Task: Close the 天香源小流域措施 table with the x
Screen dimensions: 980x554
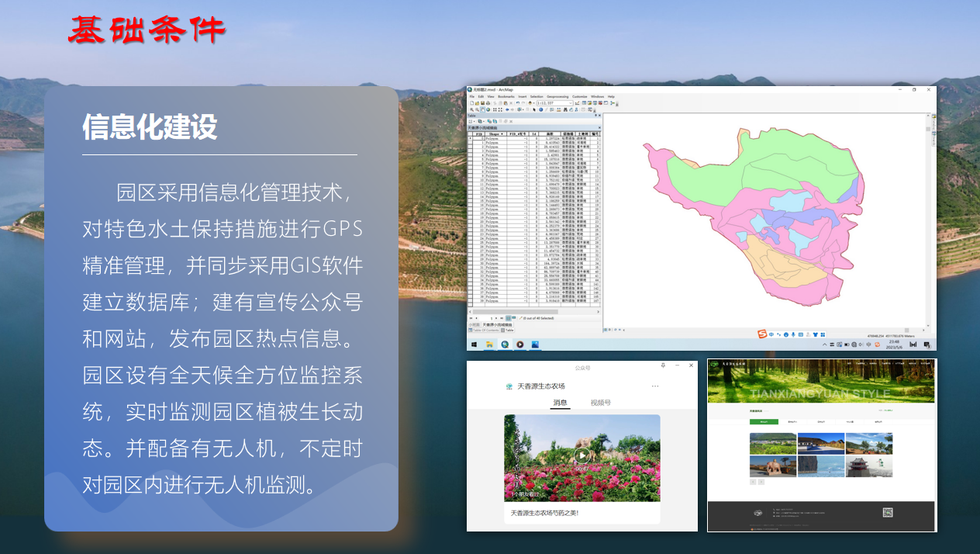Action: 599,128
